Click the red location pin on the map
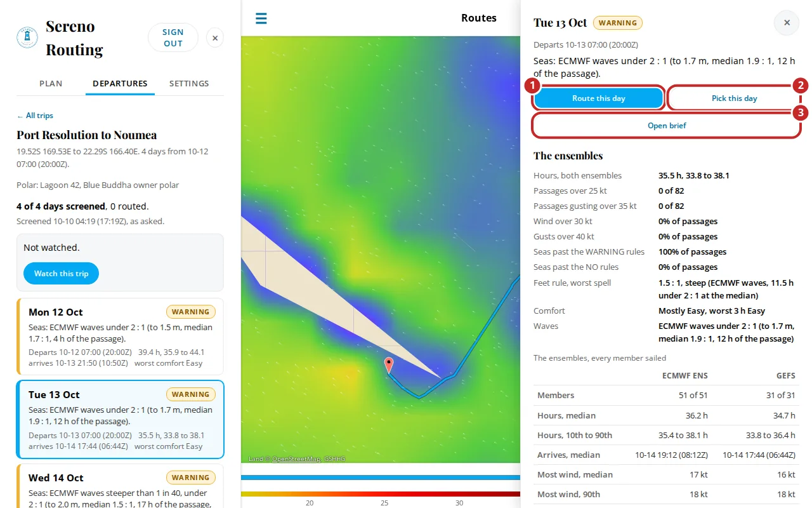The width and height of the screenshot is (812, 508). tap(389, 365)
